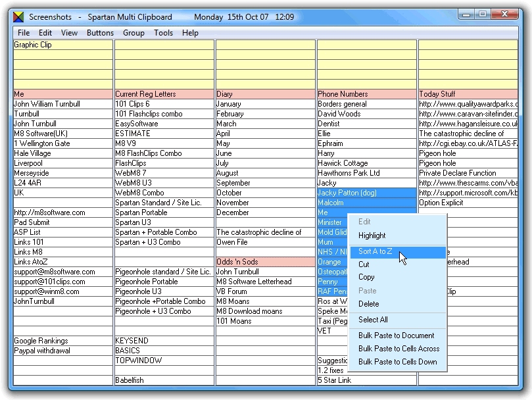The image size is (532, 400).
Task: Click the Graphic Clip yellow cell
Action: coord(62,45)
